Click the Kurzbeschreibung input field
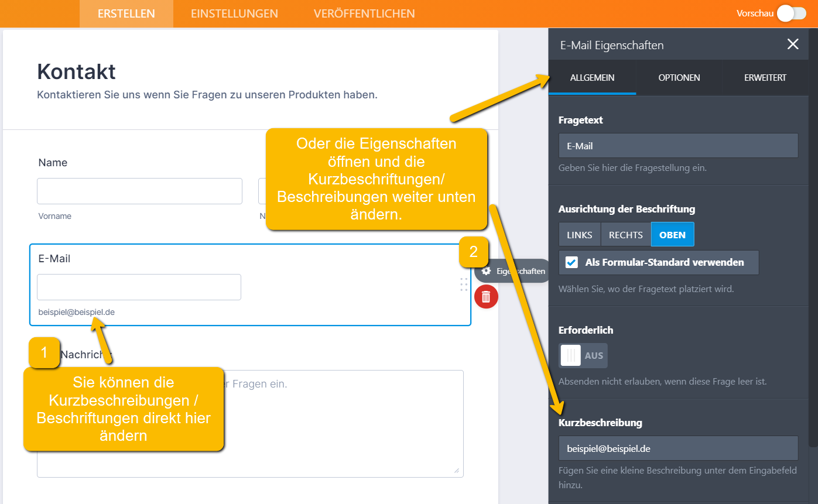The width and height of the screenshot is (818, 504). (x=678, y=448)
